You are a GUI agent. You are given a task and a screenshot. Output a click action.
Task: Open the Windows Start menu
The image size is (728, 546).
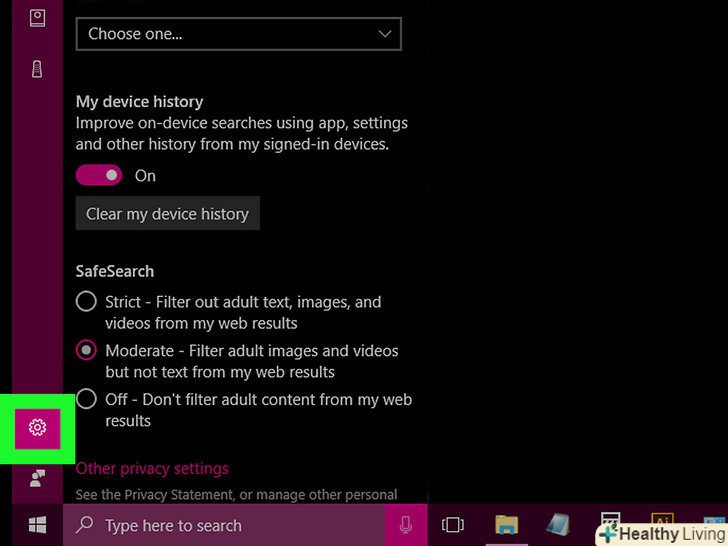pyautogui.click(x=37, y=525)
